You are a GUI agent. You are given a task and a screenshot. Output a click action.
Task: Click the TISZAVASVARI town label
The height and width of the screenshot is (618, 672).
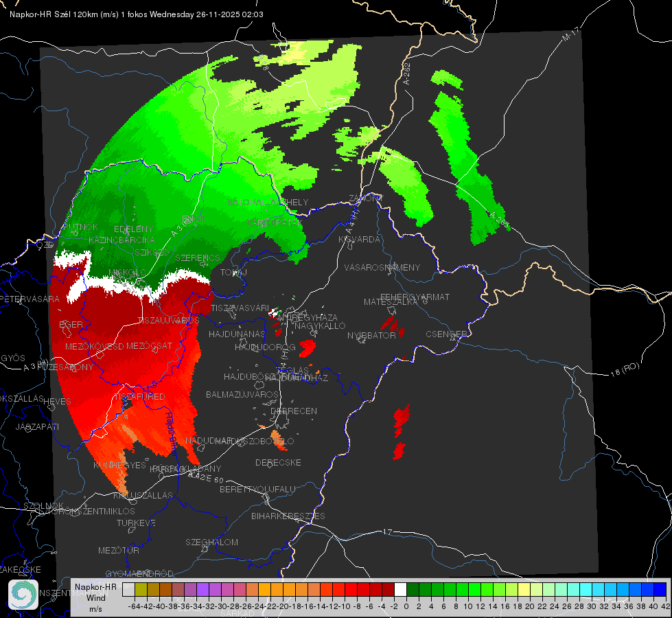pyautogui.click(x=240, y=308)
